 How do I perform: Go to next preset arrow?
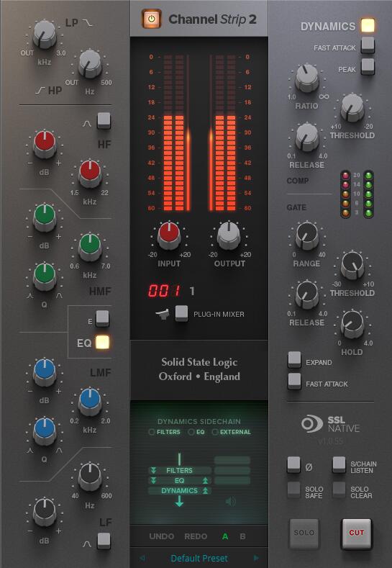coord(256,558)
